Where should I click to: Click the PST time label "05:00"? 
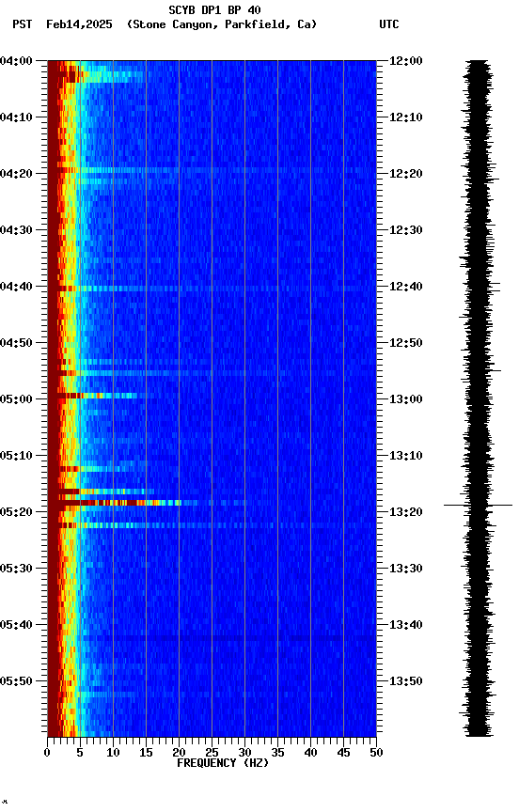[x=16, y=399]
